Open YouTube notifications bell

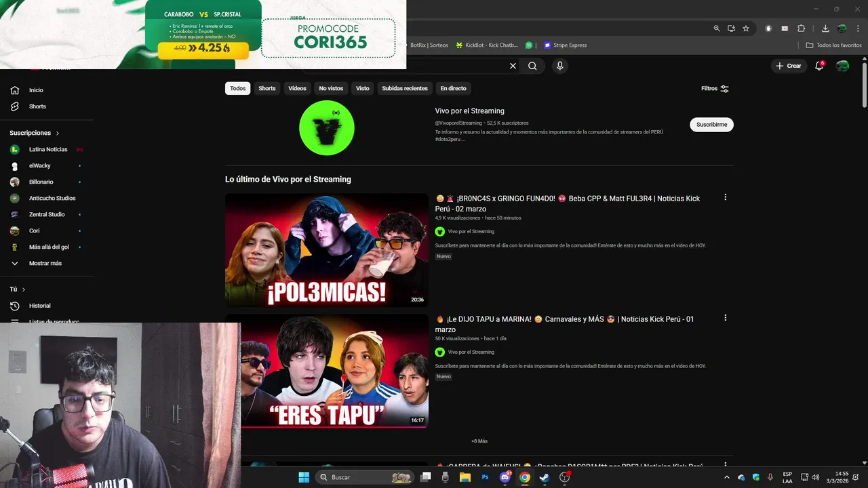819,66
